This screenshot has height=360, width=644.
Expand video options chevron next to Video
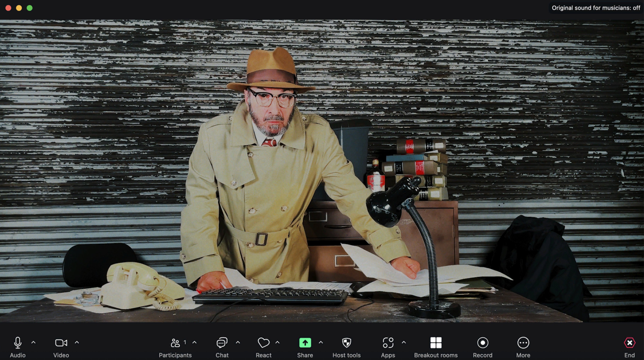pos(77,342)
